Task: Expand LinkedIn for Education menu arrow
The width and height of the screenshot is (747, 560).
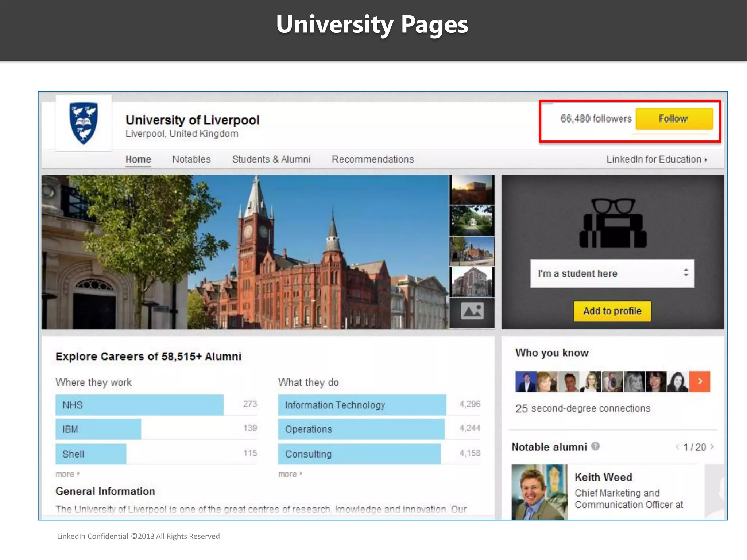Action: pyautogui.click(x=706, y=160)
